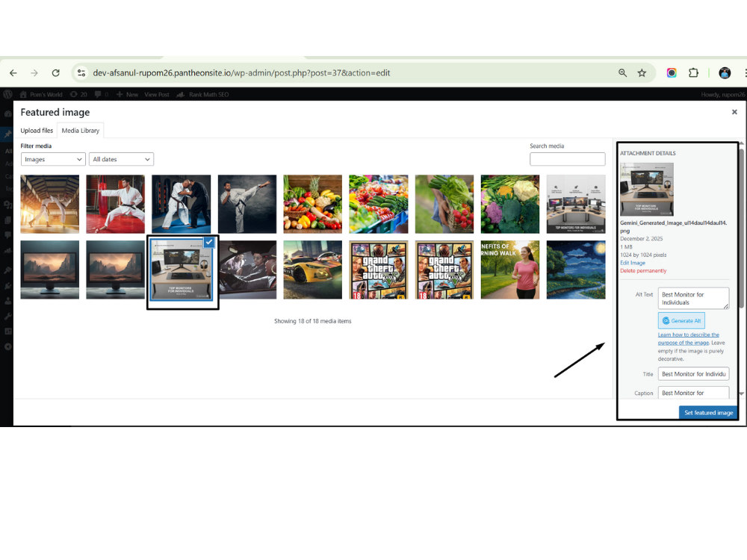Click the browser forward arrow
Image resolution: width=747 pixels, height=560 pixels.
(x=34, y=73)
